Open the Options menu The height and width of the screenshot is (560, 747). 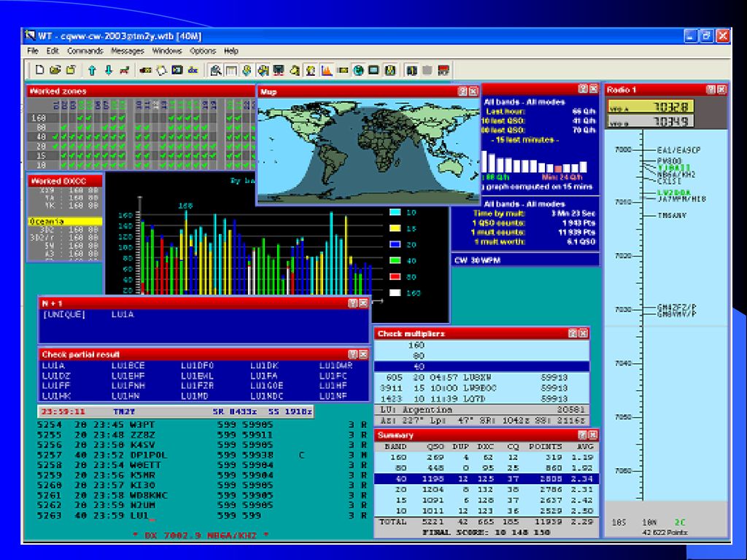click(x=203, y=51)
